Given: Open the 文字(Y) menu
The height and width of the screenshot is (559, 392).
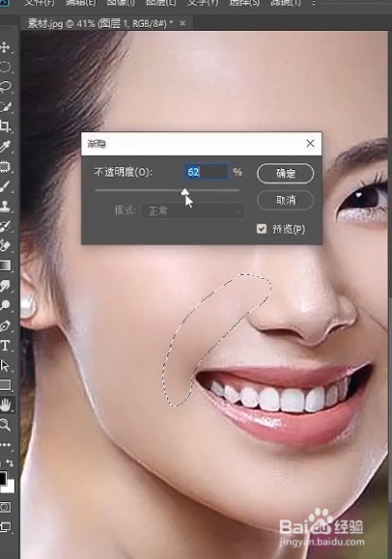Looking at the screenshot, I should tap(203, 3).
